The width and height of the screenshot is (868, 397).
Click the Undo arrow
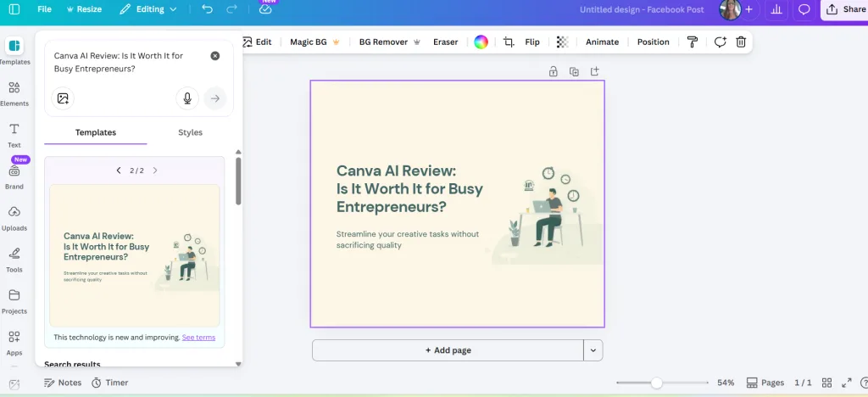[x=207, y=9]
